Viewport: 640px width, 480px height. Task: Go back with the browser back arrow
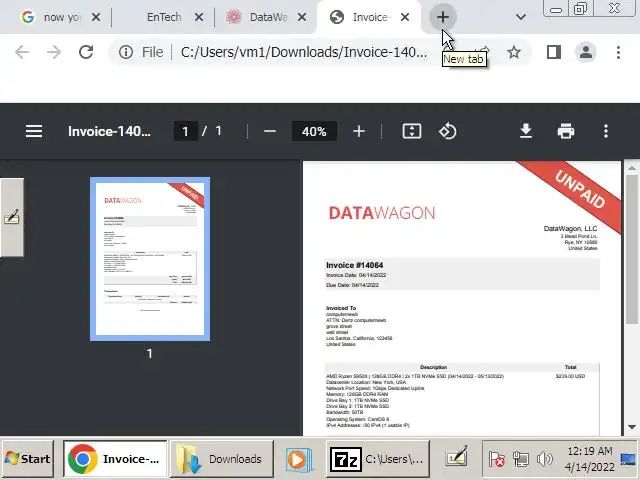22,52
